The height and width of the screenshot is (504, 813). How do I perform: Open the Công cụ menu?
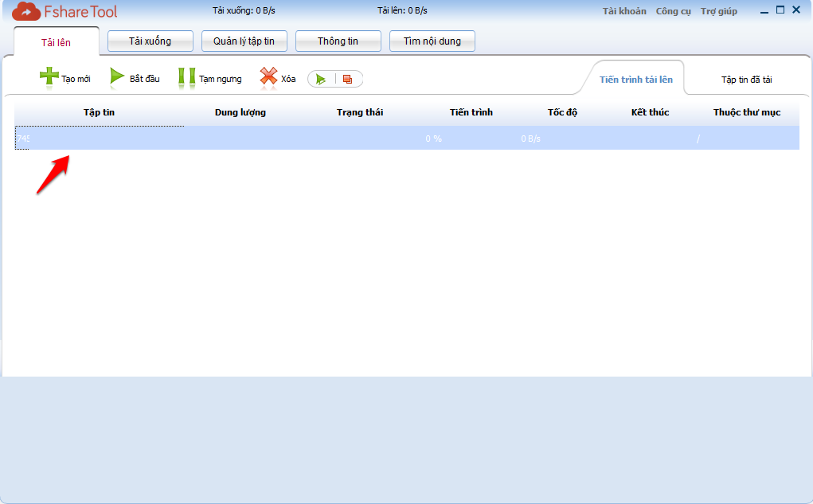coord(673,11)
